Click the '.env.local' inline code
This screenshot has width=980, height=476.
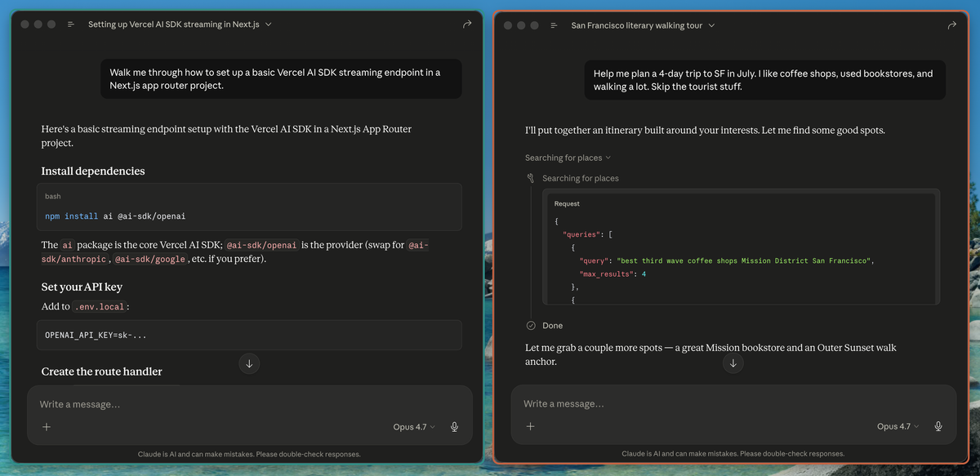[100, 306]
